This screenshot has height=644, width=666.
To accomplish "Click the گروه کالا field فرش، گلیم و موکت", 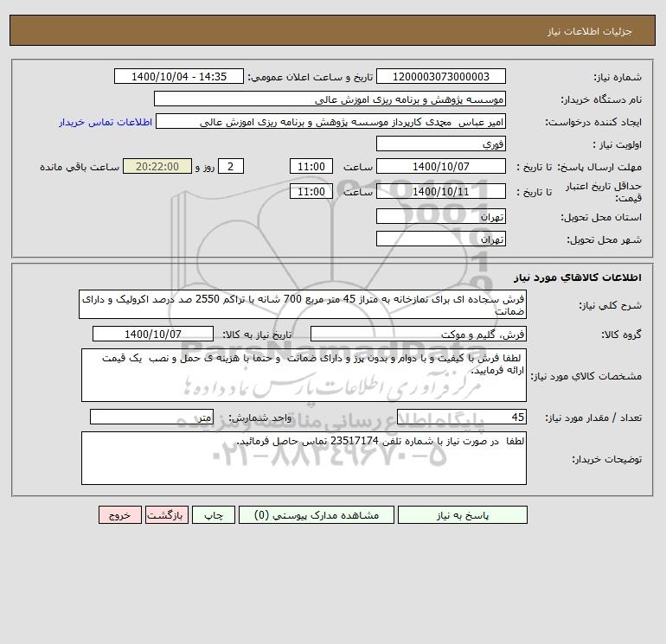I will [419, 334].
